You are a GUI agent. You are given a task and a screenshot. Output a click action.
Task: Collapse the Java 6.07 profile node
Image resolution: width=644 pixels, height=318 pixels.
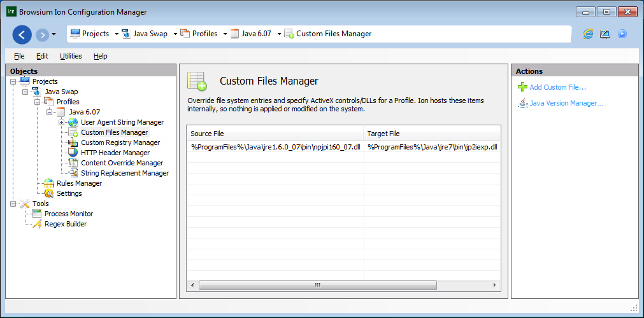pos(50,112)
